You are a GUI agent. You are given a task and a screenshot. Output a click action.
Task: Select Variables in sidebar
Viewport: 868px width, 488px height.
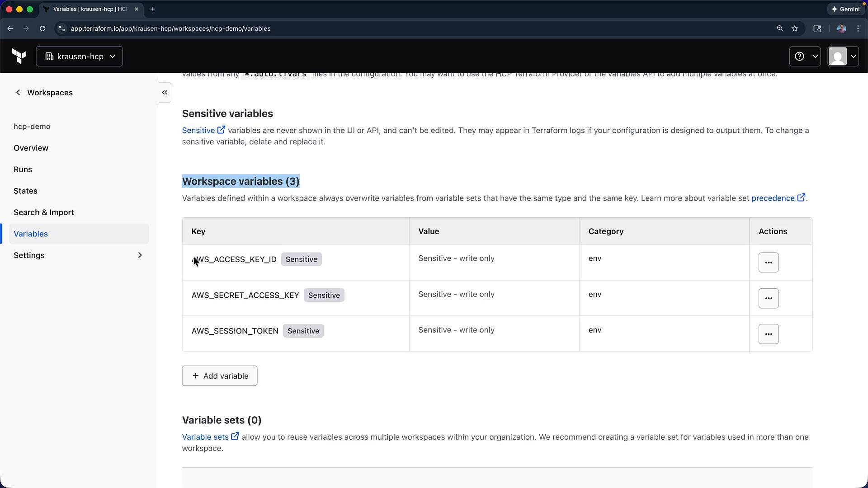point(79,234)
